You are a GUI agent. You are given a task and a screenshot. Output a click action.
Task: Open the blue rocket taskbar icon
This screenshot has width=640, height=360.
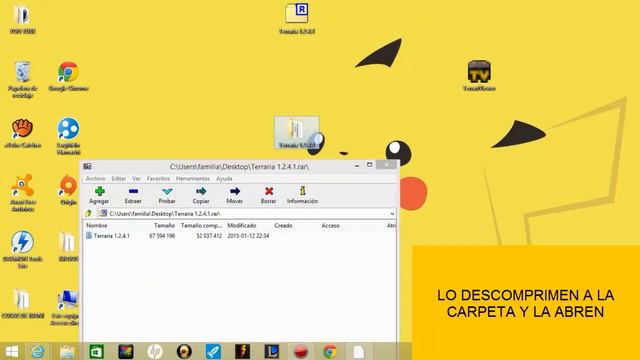(213, 351)
